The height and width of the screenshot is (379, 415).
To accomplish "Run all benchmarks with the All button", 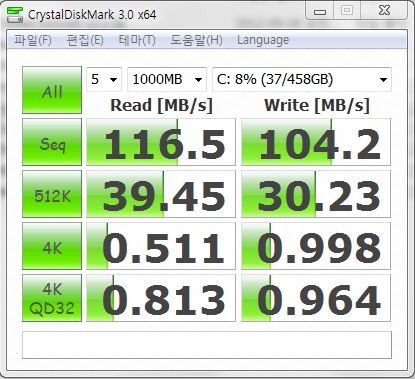I will coord(52,90).
